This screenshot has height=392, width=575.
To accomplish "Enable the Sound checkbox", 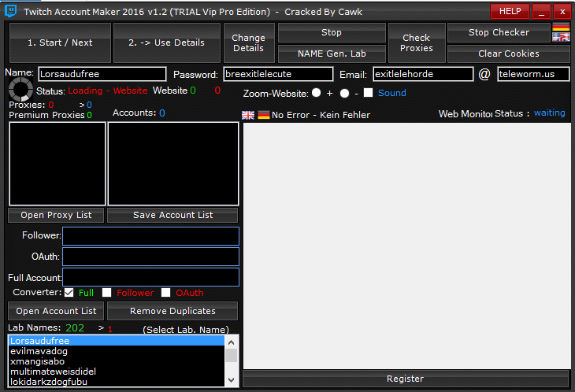I will point(368,93).
